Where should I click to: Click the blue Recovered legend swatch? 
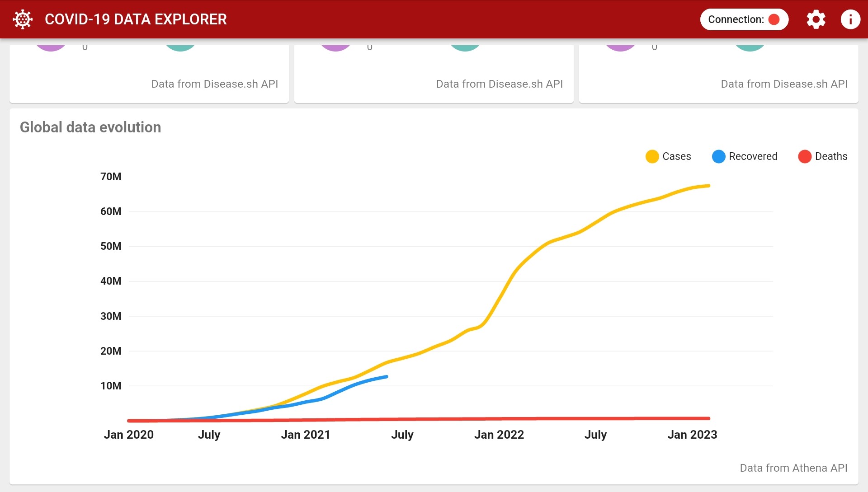718,156
